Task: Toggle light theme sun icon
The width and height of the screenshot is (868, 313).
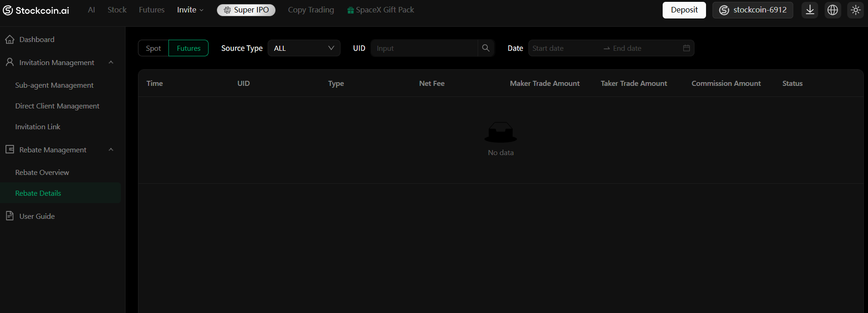Action: point(856,10)
